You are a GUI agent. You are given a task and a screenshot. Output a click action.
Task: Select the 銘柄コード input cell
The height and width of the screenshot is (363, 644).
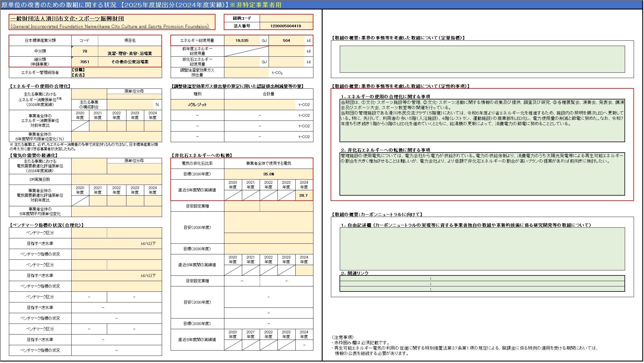pyautogui.click(x=286, y=18)
